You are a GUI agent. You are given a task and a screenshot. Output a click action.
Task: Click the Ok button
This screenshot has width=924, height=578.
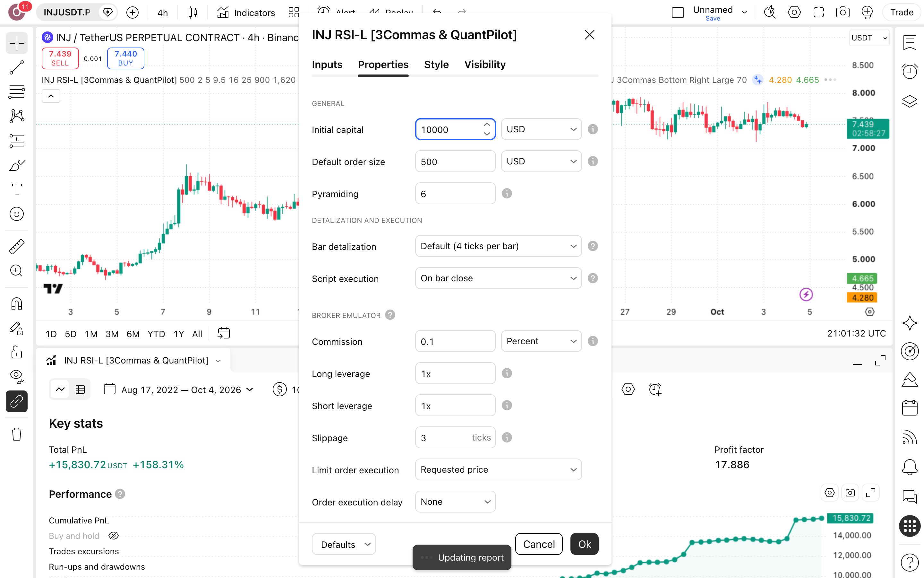click(x=584, y=544)
